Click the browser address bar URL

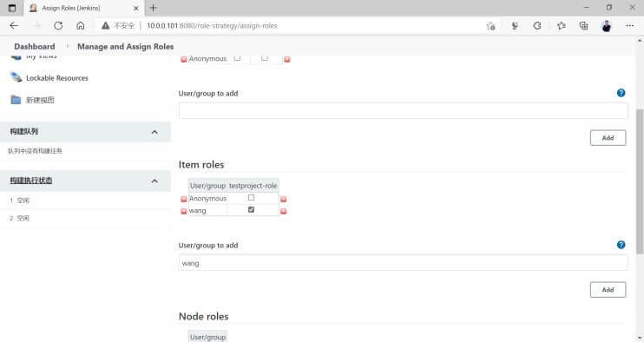click(212, 26)
